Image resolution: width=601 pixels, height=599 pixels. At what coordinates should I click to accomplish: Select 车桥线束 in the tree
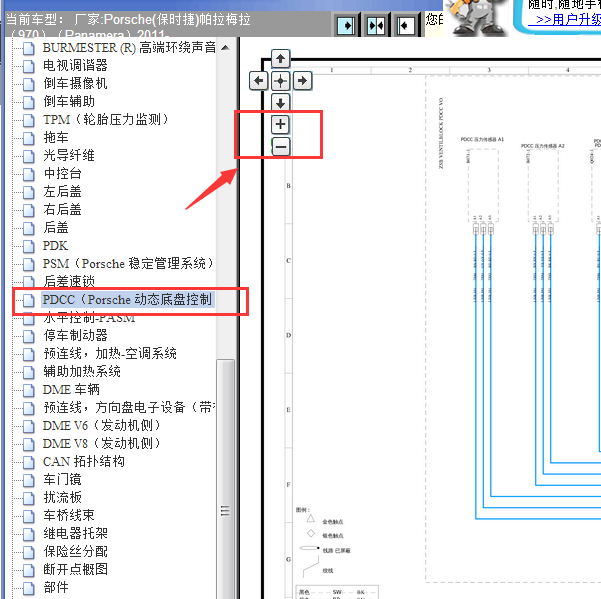[x=69, y=515]
